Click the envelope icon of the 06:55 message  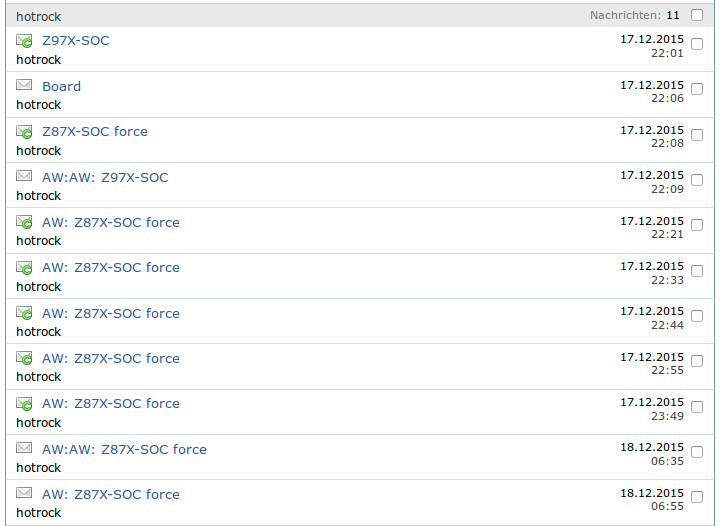pos(24,493)
